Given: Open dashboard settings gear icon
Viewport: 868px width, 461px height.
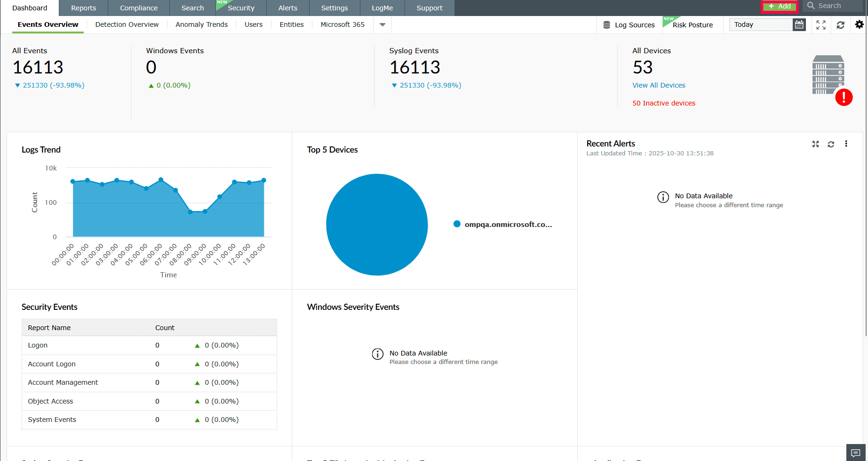Looking at the screenshot, I should coord(860,24).
